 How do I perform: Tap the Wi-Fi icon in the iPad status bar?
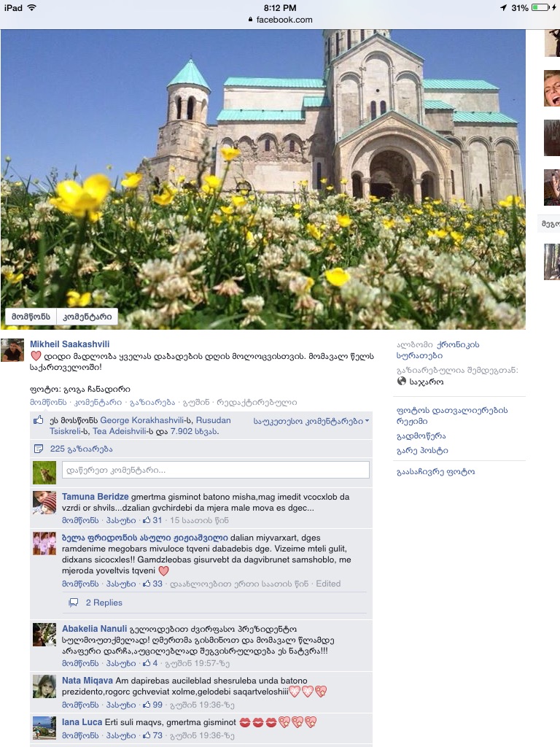(x=32, y=7)
